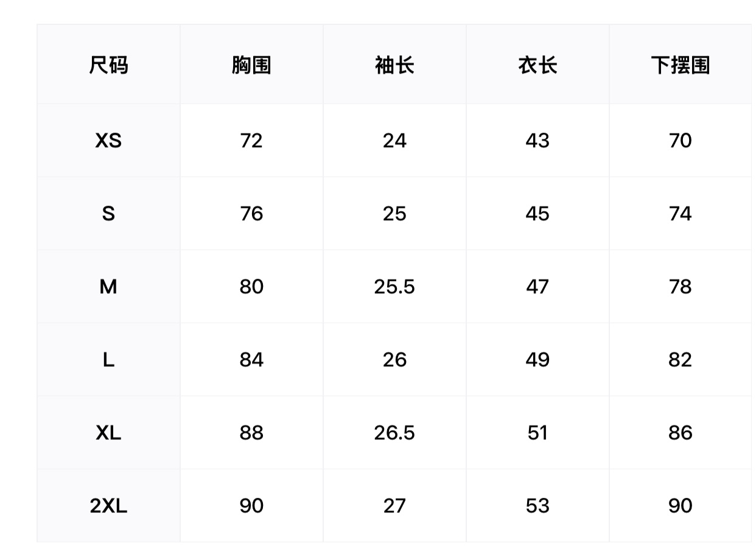Select the 胸围 header cell
The width and height of the screenshot is (756, 549).
coord(251,65)
